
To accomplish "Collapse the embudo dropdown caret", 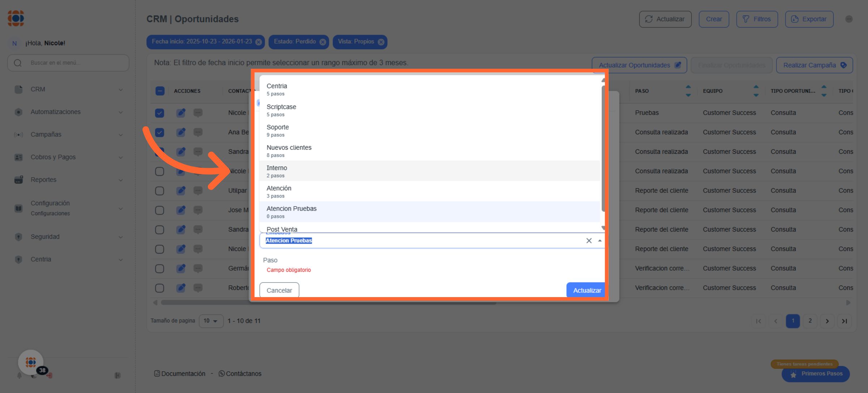I will (600, 241).
